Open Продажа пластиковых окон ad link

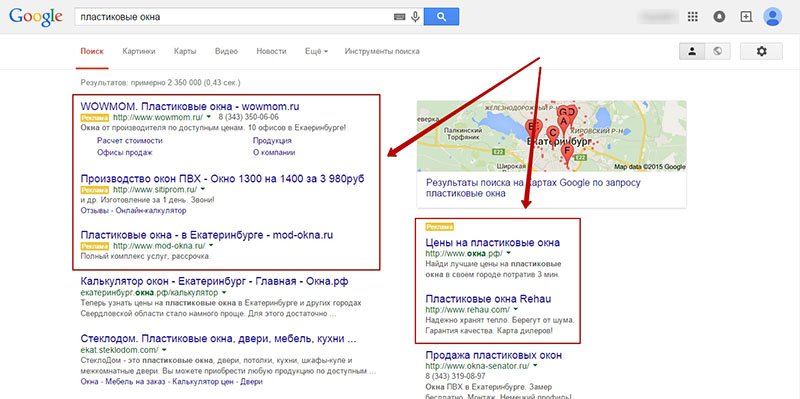coord(494,355)
